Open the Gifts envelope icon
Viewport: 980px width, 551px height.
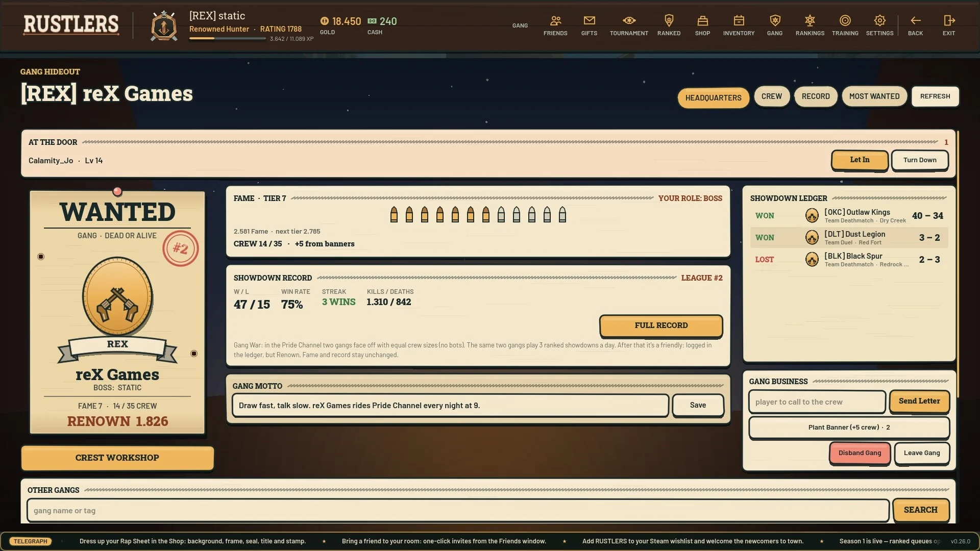click(589, 21)
